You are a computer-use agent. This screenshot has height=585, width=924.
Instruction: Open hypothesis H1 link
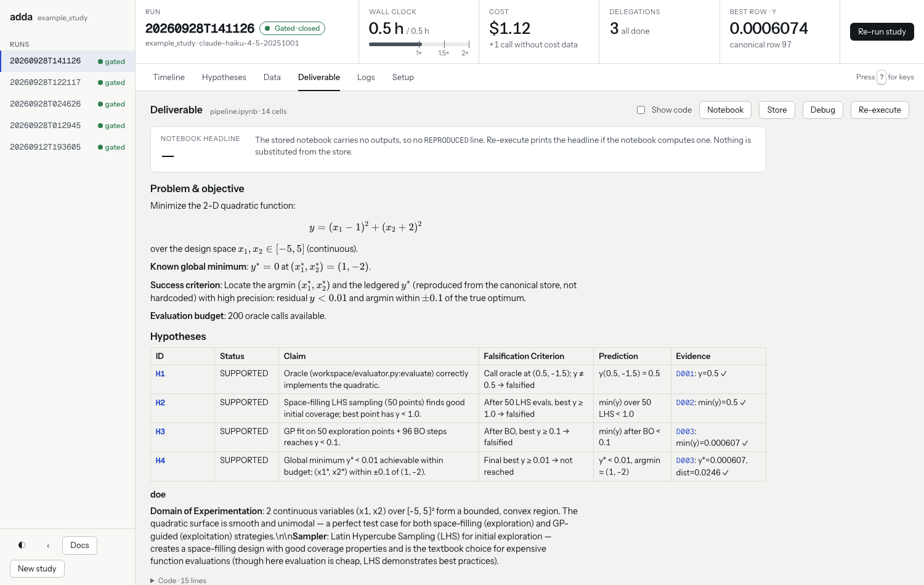tap(160, 374)
